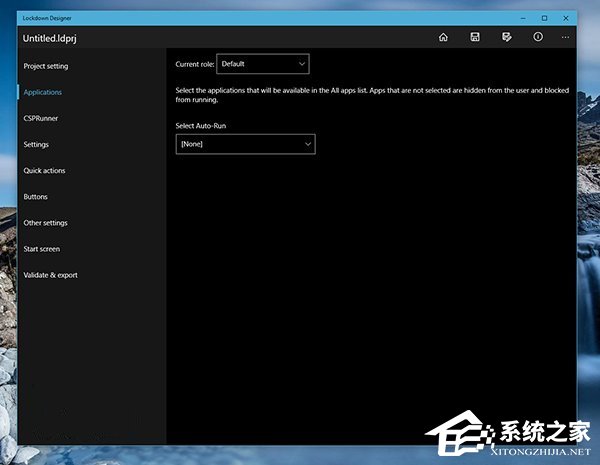Expand the Current role dropdown
The width and height of the screenshot is (600, 465).
pyautogui.click(x=263, y=64)
